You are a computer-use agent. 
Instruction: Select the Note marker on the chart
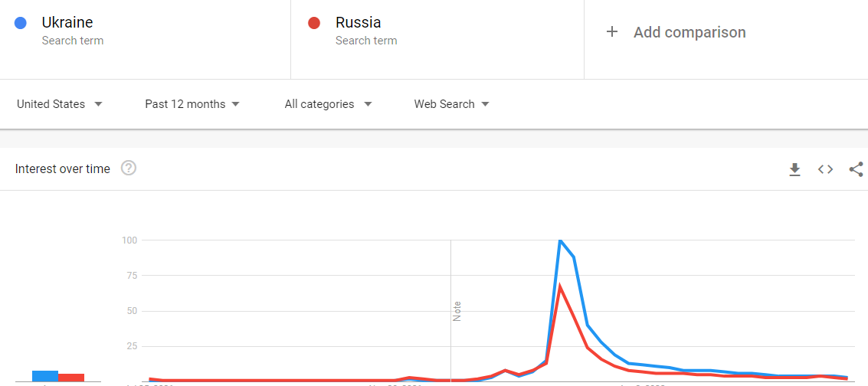[x=457, y=312]
